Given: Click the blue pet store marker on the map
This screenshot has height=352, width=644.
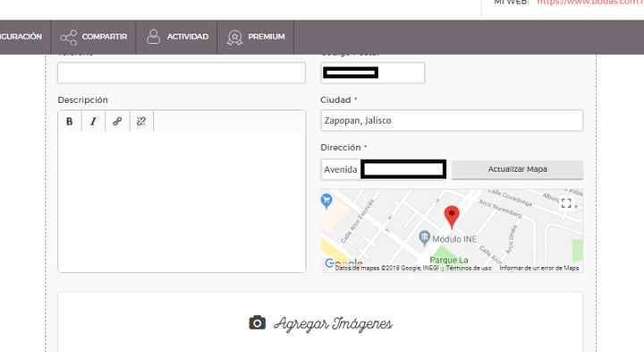Looking at the screenshot, I should 326,202.
